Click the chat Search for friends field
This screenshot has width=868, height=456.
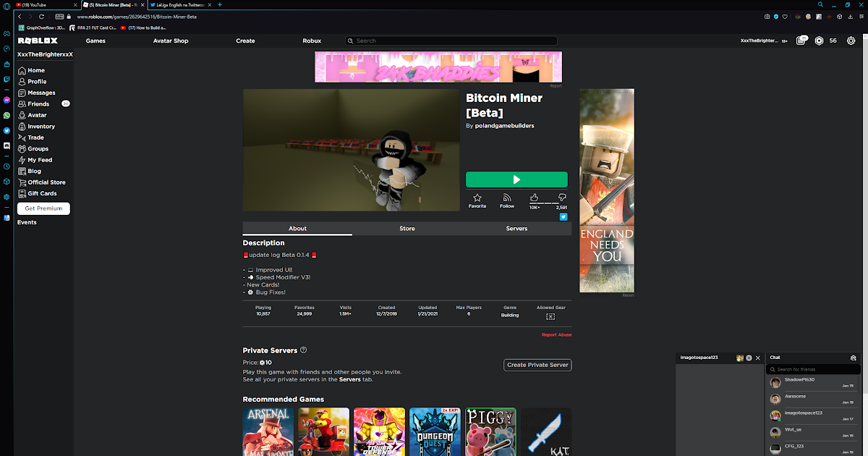tap(812, 369)
